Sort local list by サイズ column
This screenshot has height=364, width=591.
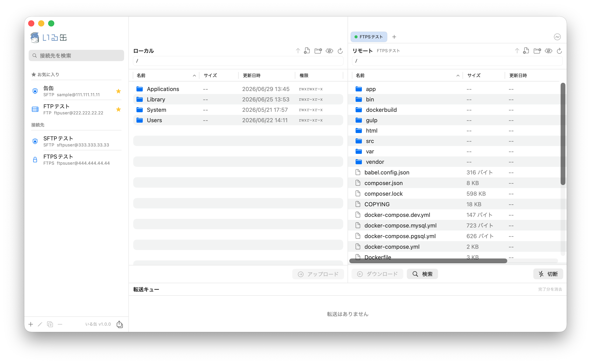pyautogui.click(x=219, y=76)
